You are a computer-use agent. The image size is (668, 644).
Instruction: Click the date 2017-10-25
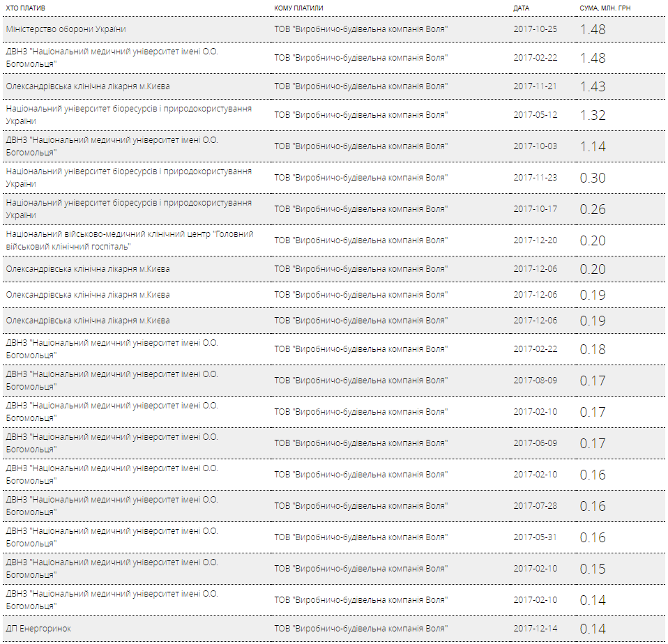pyautogui.click(x=535, y=29)
